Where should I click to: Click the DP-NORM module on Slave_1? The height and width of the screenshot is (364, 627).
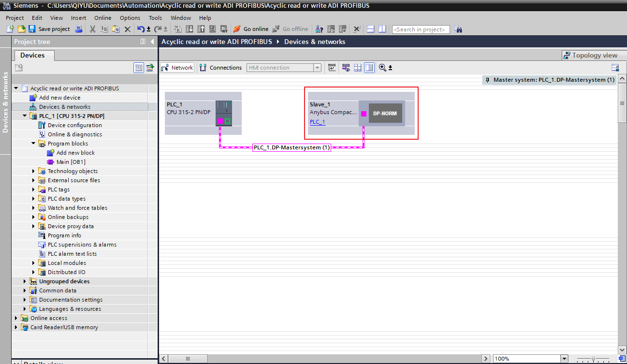tap(385, 114)
